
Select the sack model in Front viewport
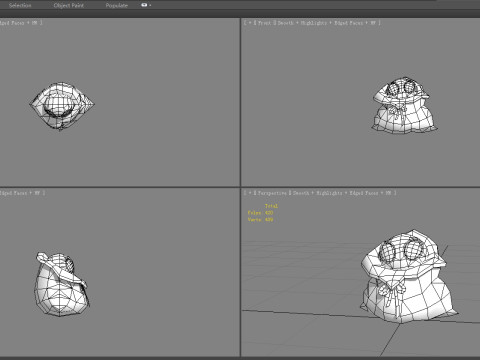(x=404, y=105)
